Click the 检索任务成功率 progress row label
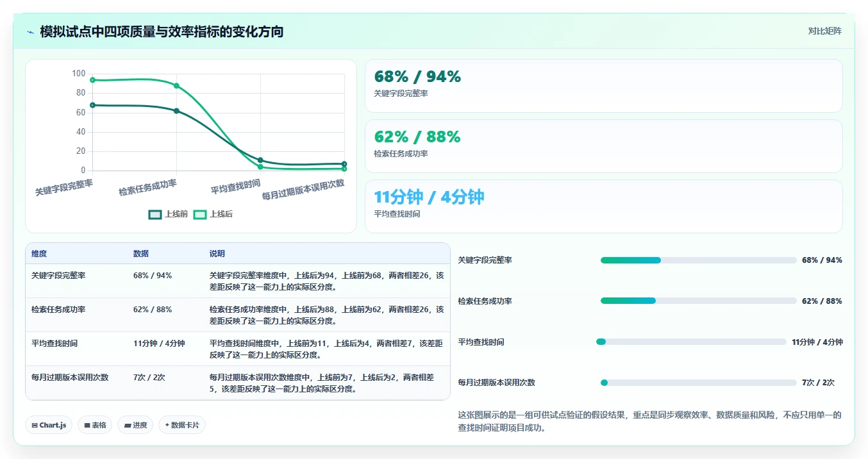 [485, 301]
